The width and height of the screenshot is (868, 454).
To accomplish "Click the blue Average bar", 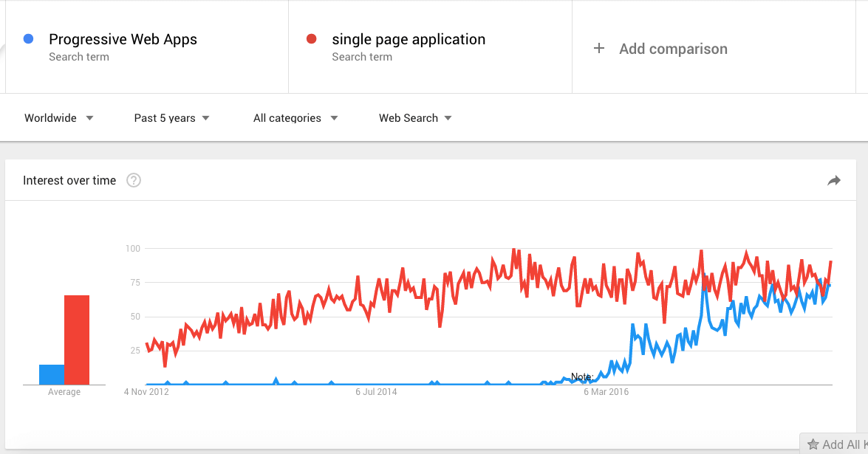I will [49, 374].
